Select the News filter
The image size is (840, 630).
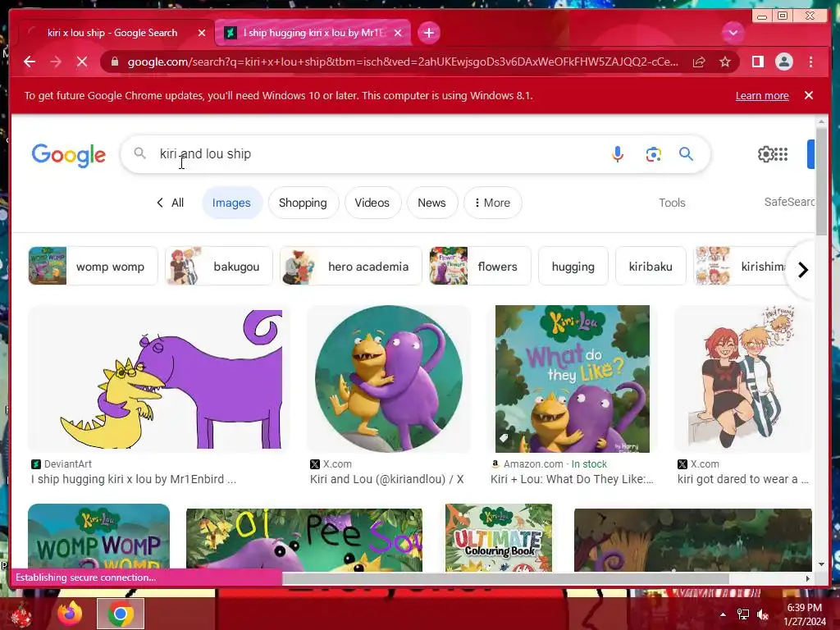coord(431,203)
